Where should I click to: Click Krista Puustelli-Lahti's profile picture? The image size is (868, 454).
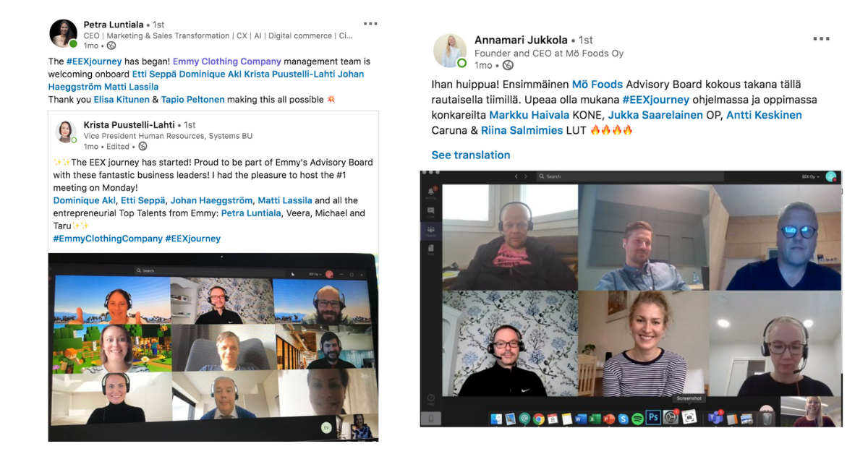pyautogui.click(x=67, y=132)
